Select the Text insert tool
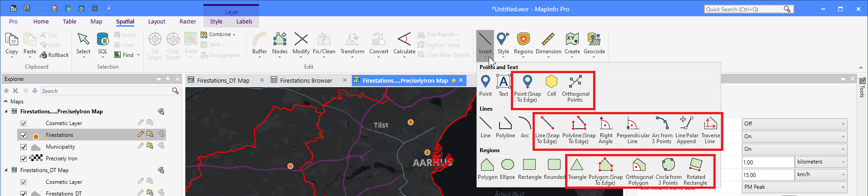Screen dimensions: 868x196 503,86
